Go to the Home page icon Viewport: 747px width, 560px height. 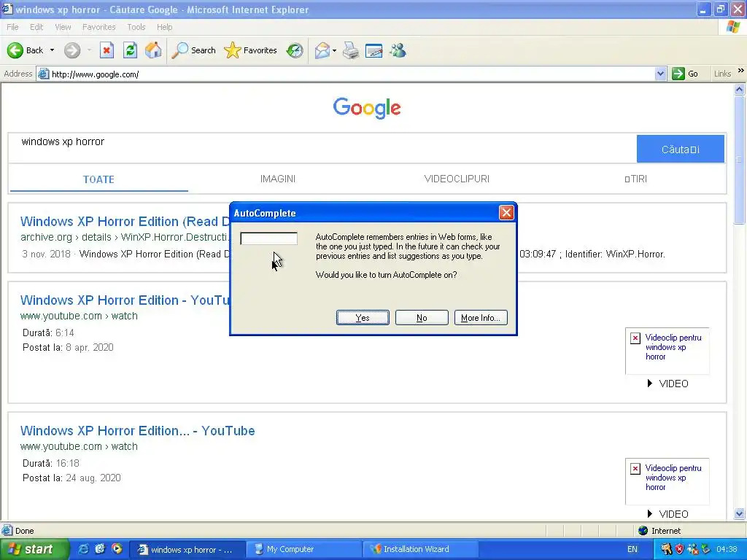point(153,50)
